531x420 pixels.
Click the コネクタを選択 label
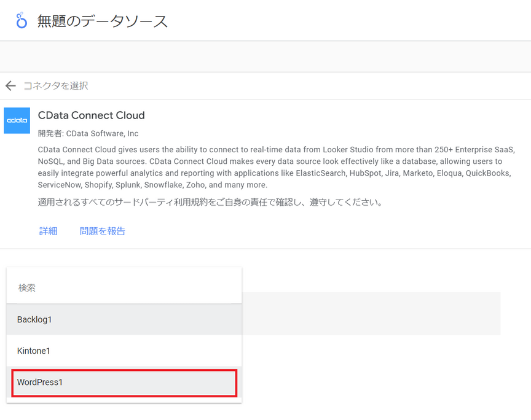55,85
